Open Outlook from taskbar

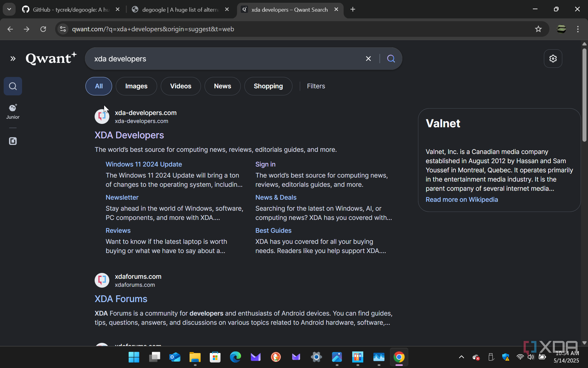(175, 357)
